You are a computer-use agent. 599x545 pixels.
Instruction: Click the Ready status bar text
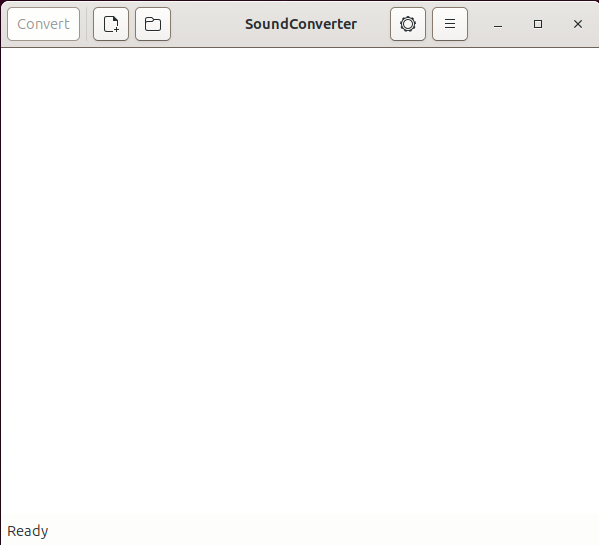point(28,531)
